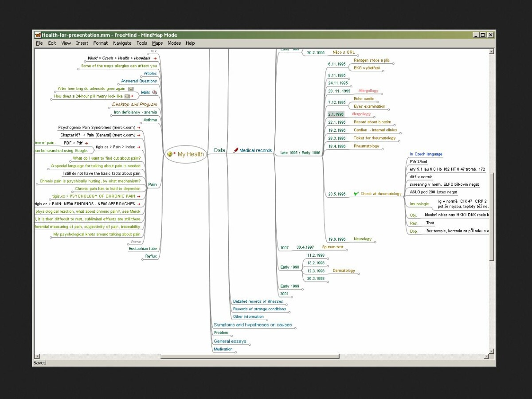This screenshot has width=532, height=399.
Task: Click the pencil icon on Medical records node
Action: (x=235, y=150)
